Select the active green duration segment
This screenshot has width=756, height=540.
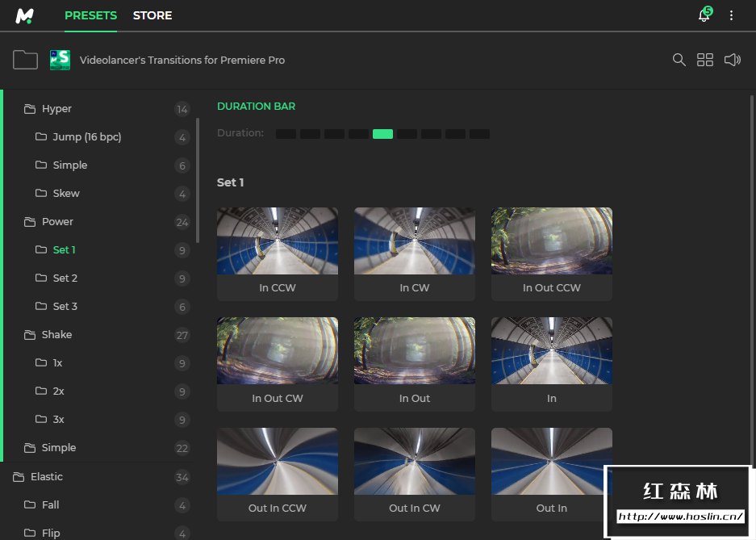tap(382, 134)
